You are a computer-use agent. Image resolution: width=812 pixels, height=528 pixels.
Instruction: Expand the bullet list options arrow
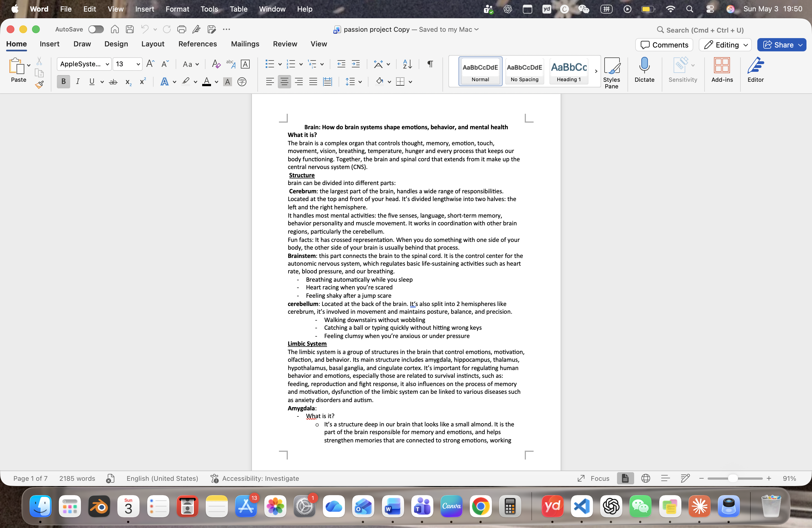tap(280, 64)
